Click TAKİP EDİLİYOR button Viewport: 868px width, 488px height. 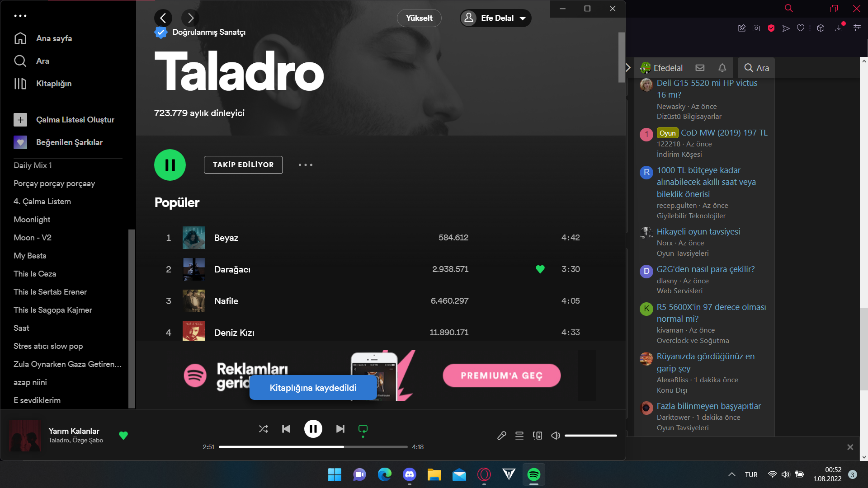tap(243, 165)
